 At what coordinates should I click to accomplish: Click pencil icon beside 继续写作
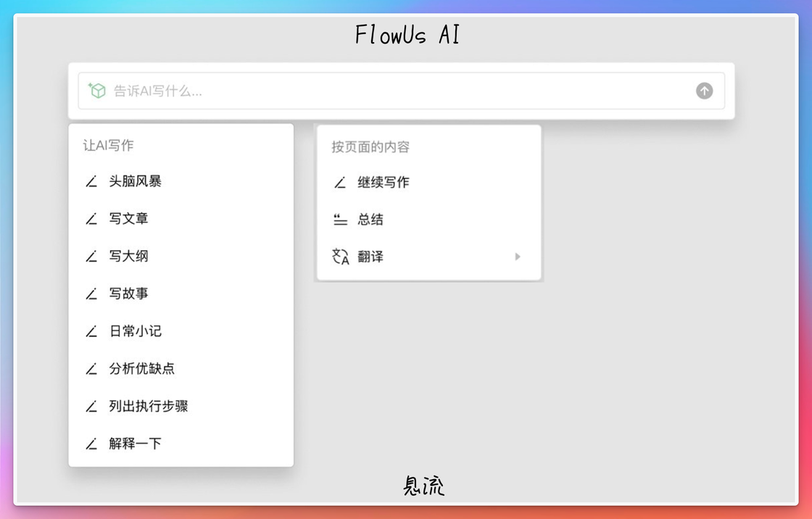tap(340, 183)
